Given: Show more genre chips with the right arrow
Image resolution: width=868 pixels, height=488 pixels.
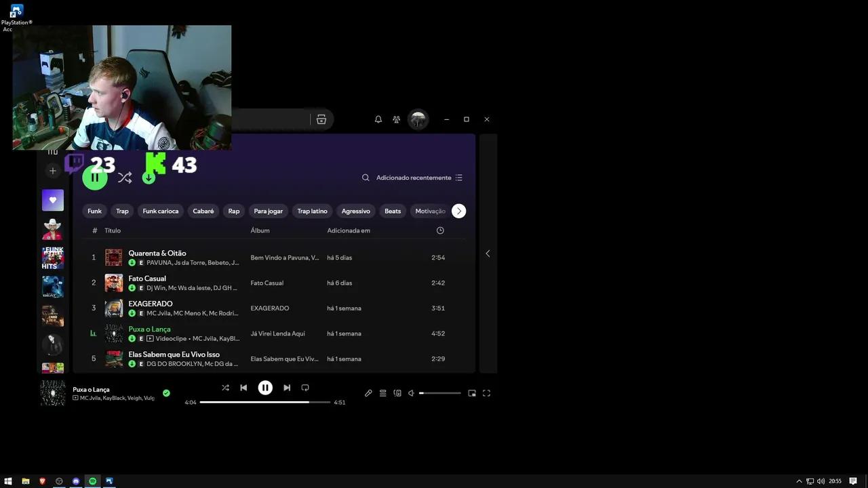Looking at the screenshot, I should [458, 211].
